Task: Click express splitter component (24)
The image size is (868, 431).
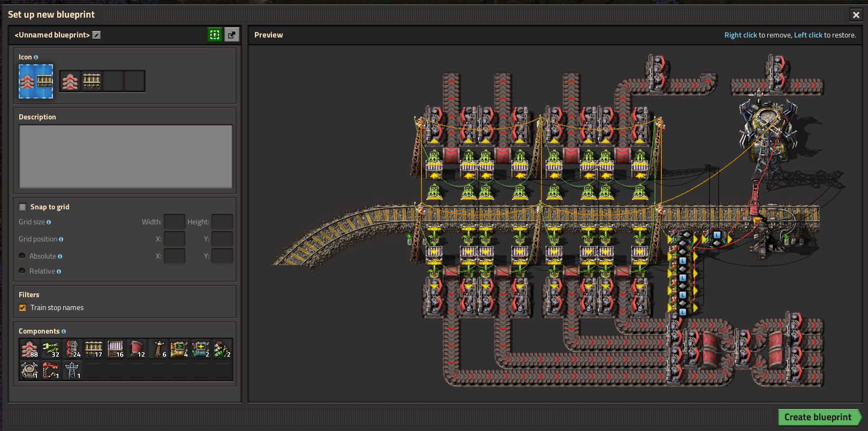Action: [x=72, y=349]
